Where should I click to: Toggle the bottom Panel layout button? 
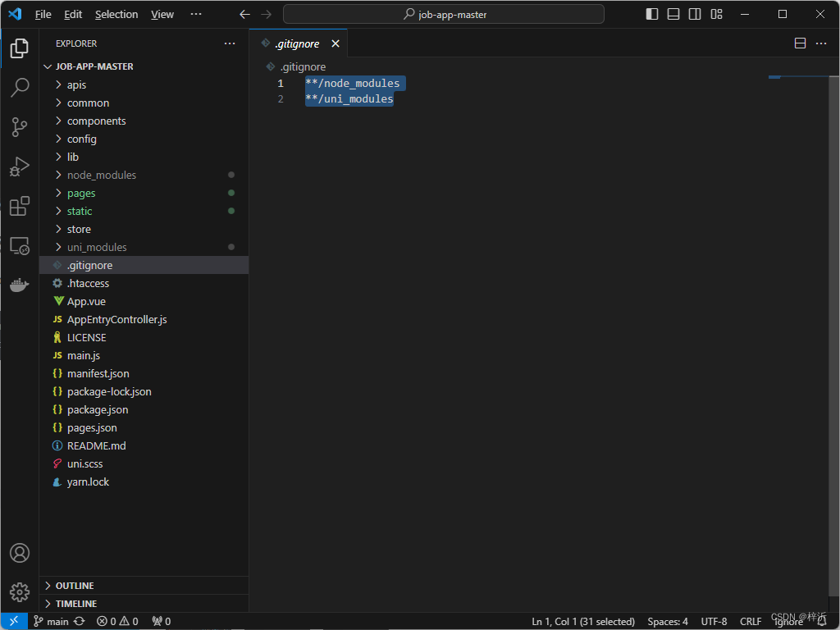(x=673, y=14)
